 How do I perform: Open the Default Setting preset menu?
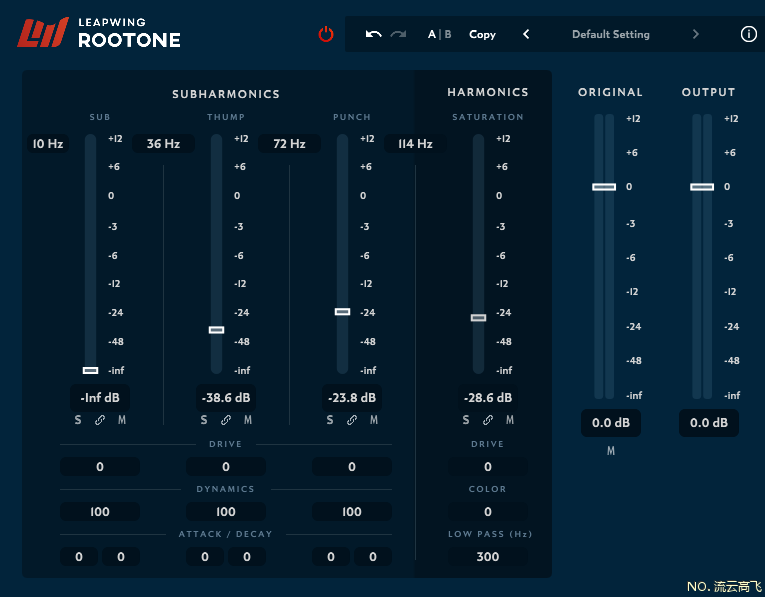611,34
